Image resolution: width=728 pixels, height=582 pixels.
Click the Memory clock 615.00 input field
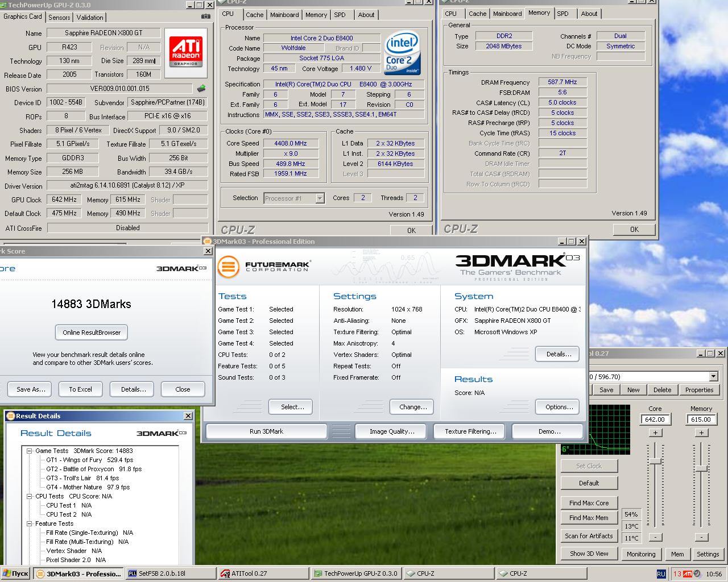coord(701,419)
